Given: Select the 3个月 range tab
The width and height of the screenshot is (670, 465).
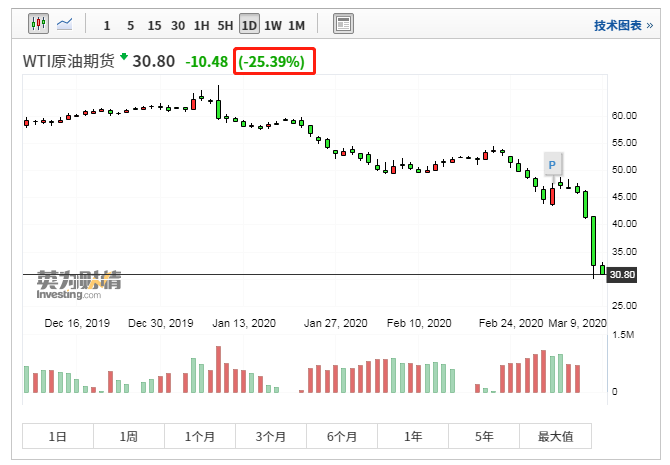Looking at the screenshot, I should click(x=271, y=436).
